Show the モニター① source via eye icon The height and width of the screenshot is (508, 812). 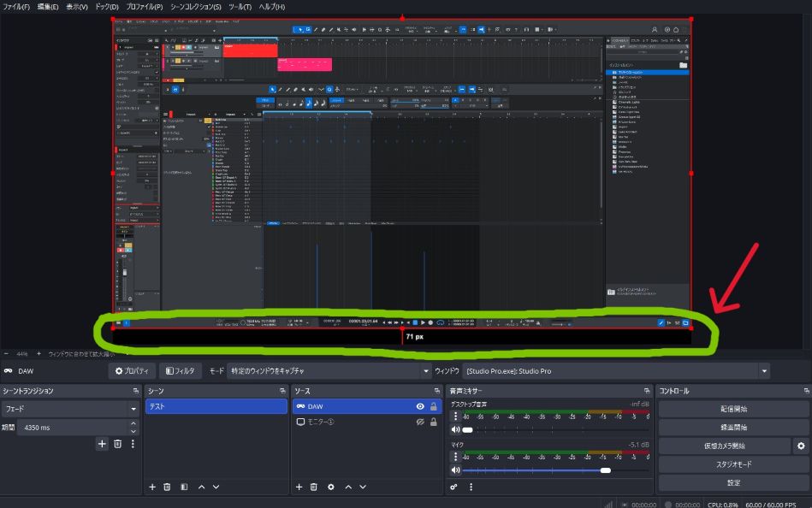click(420, 422)
